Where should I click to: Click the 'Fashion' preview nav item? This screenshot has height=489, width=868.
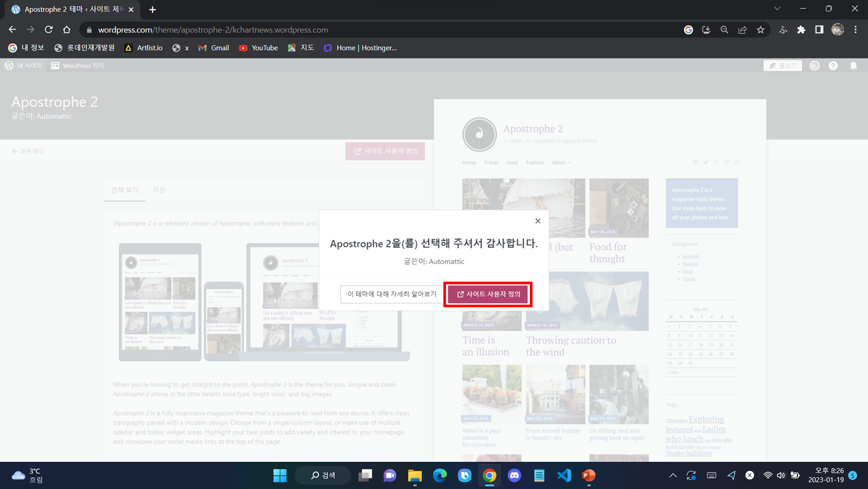coord(535,162)
